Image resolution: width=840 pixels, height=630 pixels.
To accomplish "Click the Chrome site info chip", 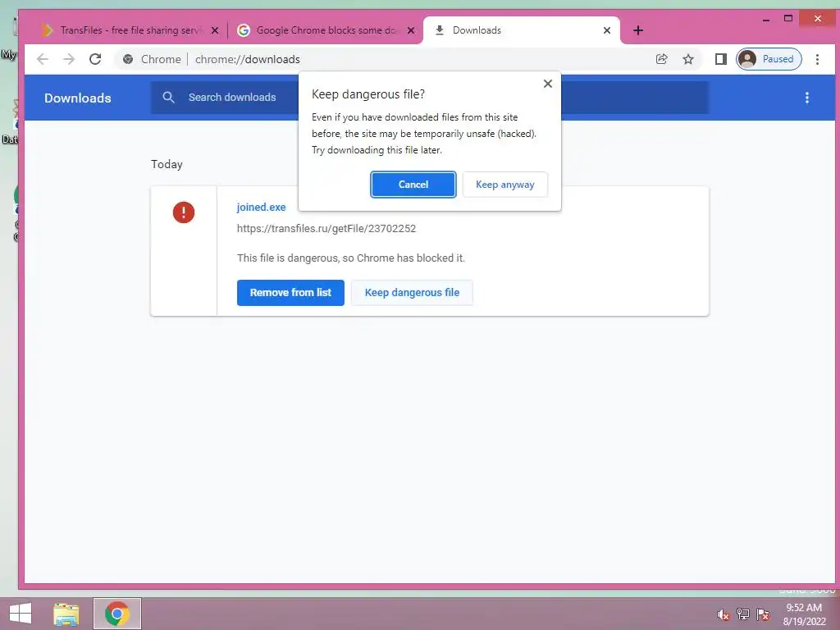I will [x=152, y=59].
